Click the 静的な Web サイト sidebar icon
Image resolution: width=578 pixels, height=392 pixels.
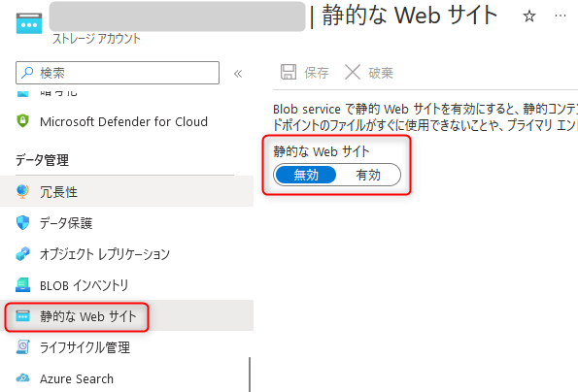[x=23, y=315]
